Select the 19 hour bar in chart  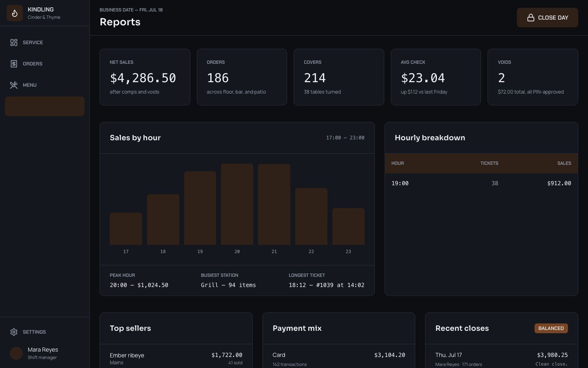click(x=200, y=208)
